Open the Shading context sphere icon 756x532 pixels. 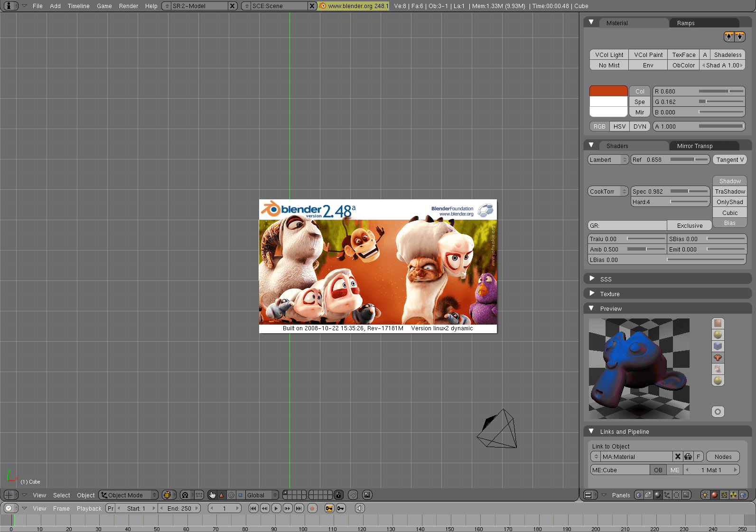pyautogui.click(x=658, y=495)
